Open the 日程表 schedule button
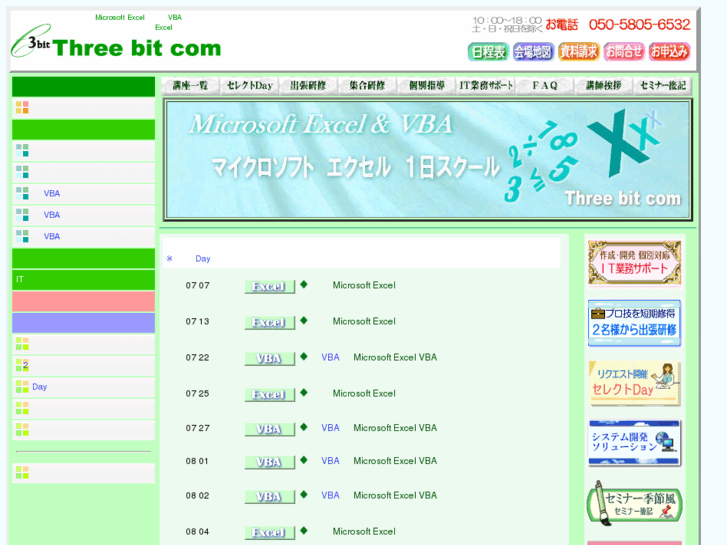 point(488,51)
